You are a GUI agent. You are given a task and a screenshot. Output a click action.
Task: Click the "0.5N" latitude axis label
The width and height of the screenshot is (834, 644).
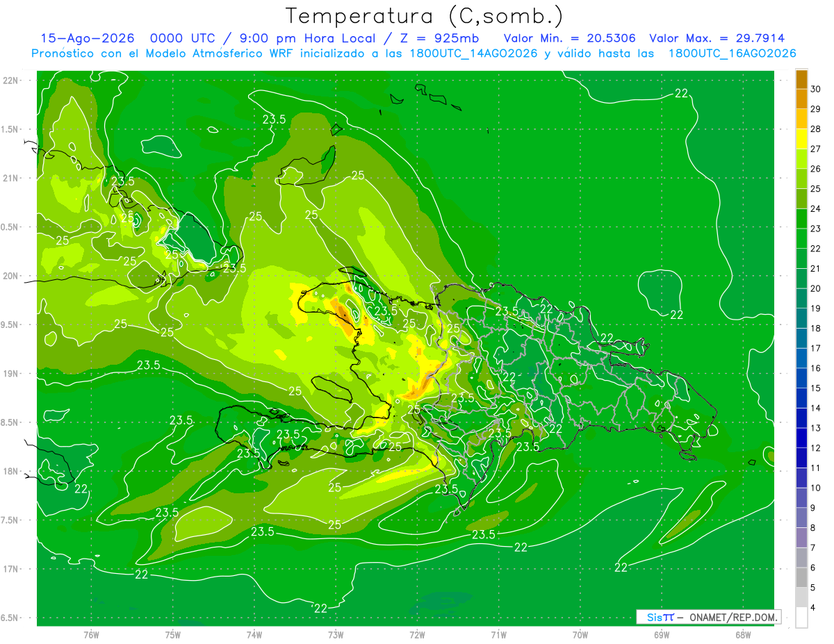(10, 227)
